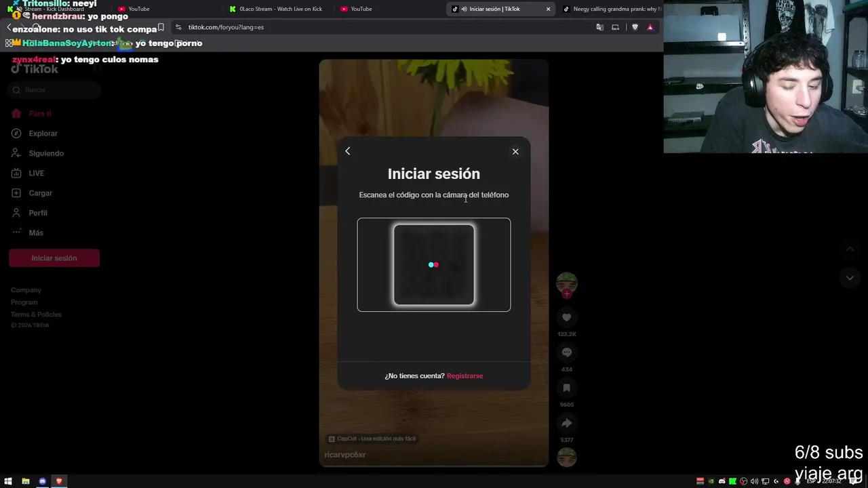This screenshot has width=868, height=488.
Task: Open video comments icon
Action: point(567,352)
